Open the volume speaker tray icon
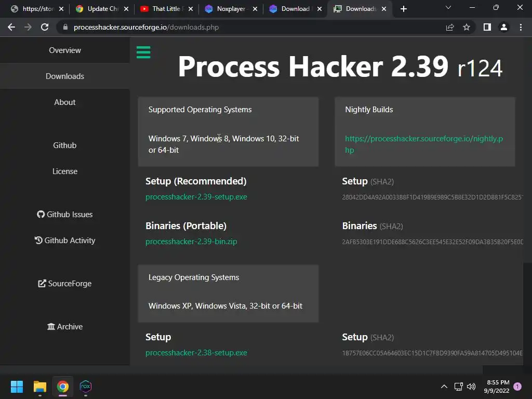 (x=471, y=387)
